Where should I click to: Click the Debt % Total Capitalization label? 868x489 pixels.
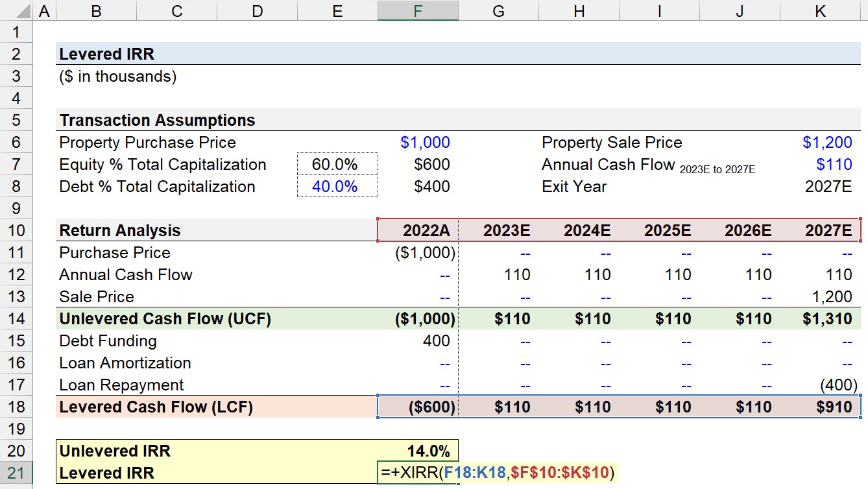tap(157, 187)
